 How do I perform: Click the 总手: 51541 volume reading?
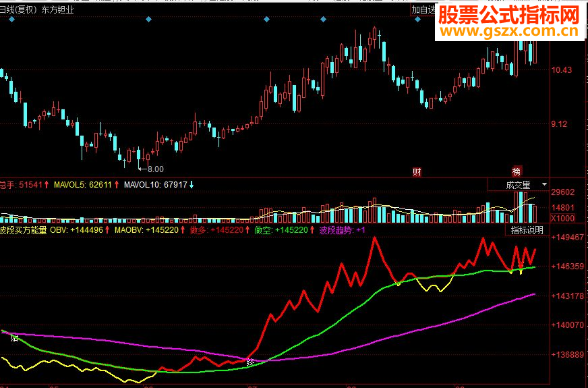point(21,185)
